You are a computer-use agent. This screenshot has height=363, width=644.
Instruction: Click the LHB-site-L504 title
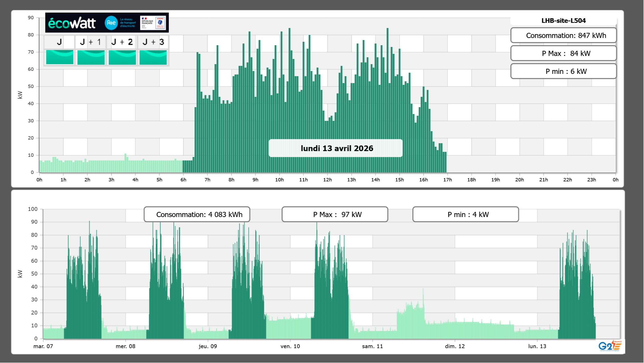click(563, 21)
